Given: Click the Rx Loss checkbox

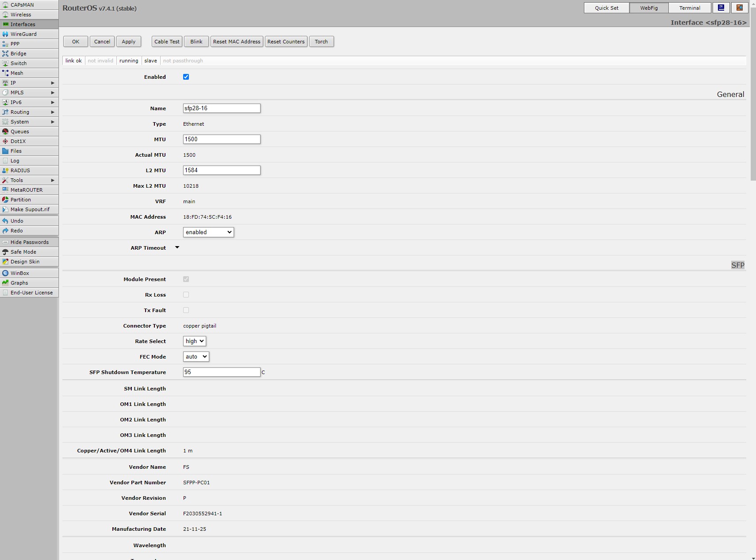Looking at the screenshot, I should coord(186,295).
